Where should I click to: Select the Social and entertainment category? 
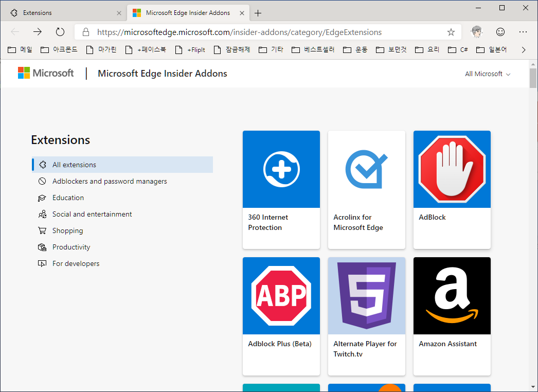point(92,214)
